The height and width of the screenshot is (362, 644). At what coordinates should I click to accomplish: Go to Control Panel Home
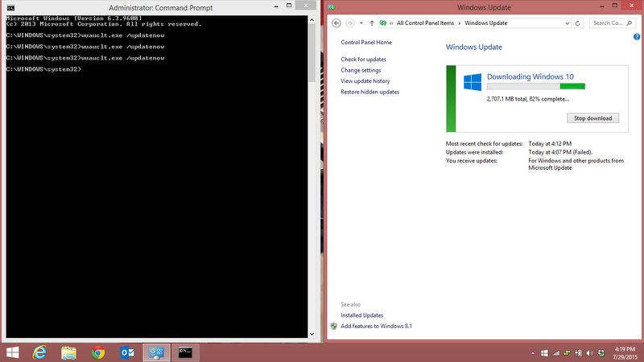pos(366,43)
